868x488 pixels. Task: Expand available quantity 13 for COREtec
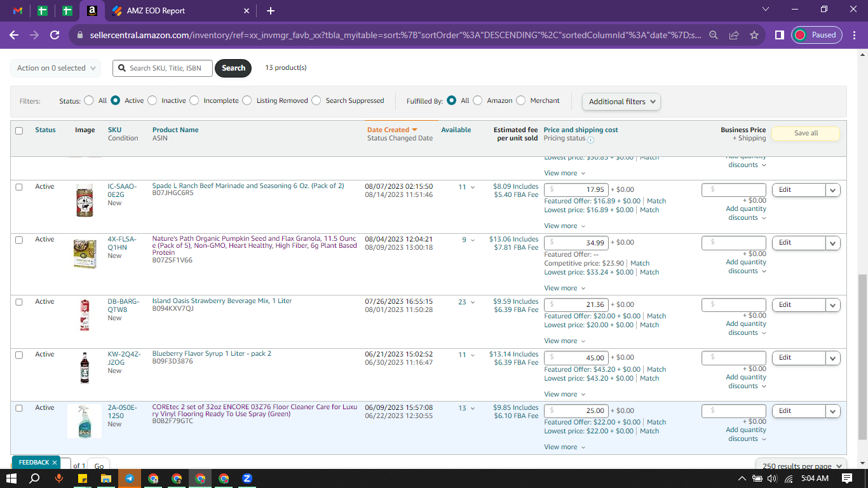(466, 409)
